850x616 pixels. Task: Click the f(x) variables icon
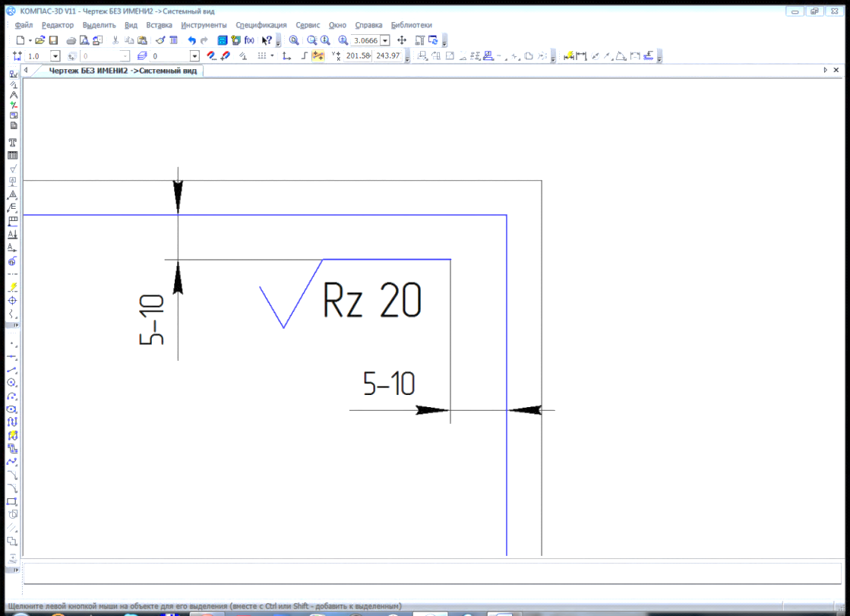pyautogui.click(x=249, y=40)
